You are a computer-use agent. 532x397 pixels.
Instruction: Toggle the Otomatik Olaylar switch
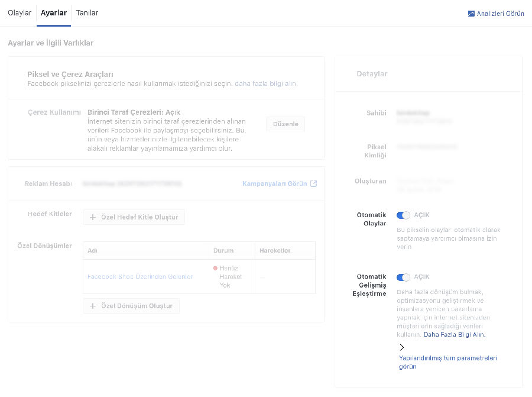coord(403,215)
